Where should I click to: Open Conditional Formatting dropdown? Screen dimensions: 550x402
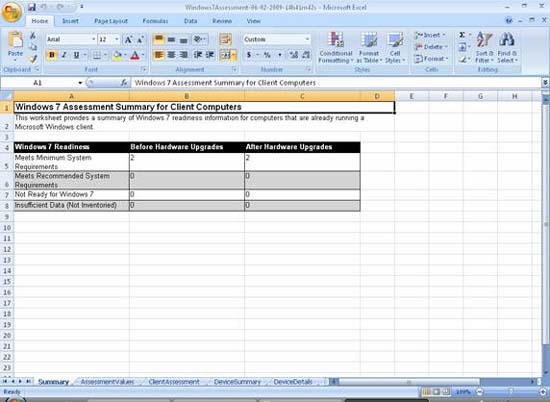335,47
